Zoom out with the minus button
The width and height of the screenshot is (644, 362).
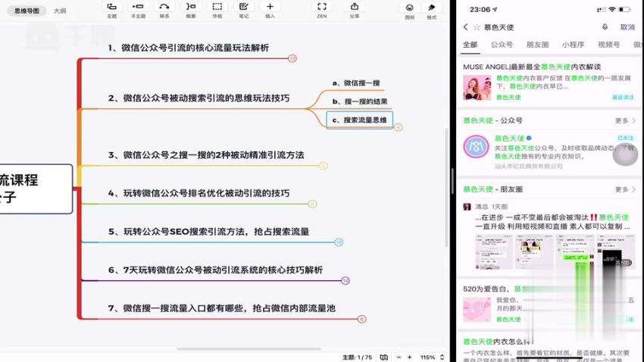coord(399,357)
